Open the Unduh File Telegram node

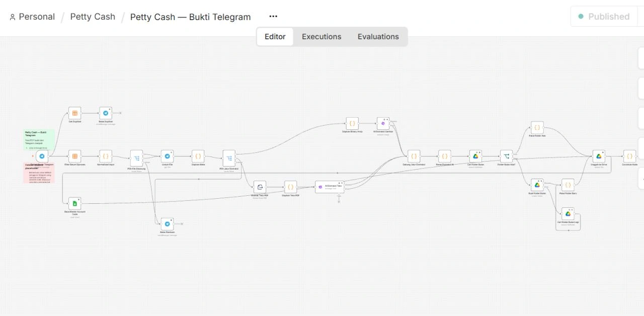pyautogui.click(x=167, y=156)
